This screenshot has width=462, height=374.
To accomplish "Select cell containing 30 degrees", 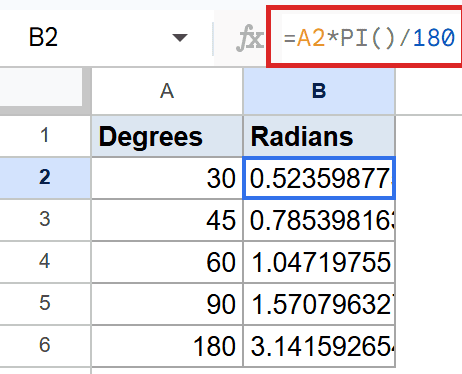I will click(167, 178).
